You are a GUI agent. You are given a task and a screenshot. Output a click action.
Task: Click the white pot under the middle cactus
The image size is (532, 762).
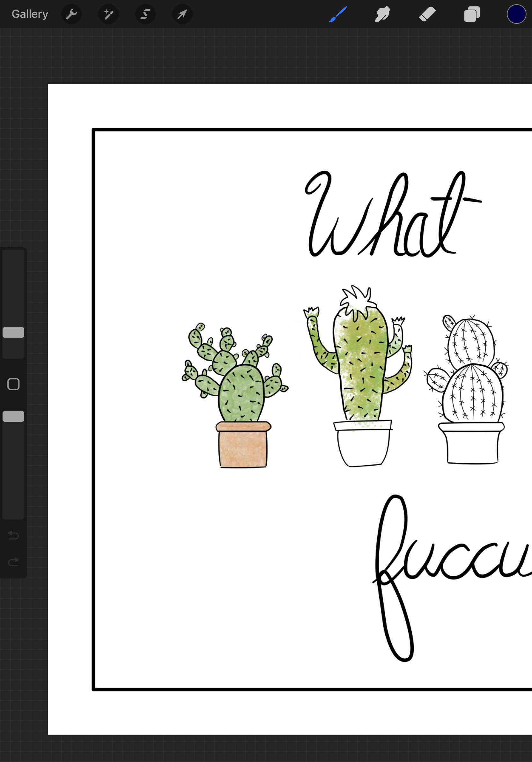click(363, 446)
